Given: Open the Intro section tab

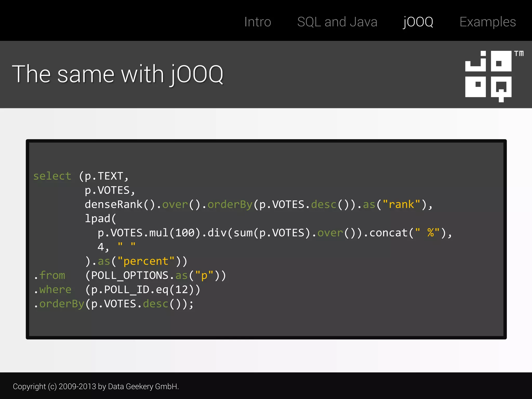Looking at the screenshot, I should [257, 22].
